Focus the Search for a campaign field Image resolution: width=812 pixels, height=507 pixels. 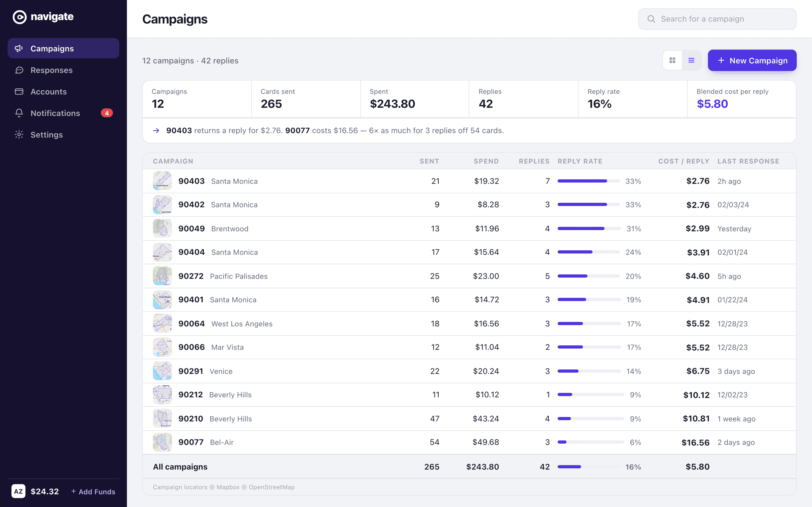point(717,19)
